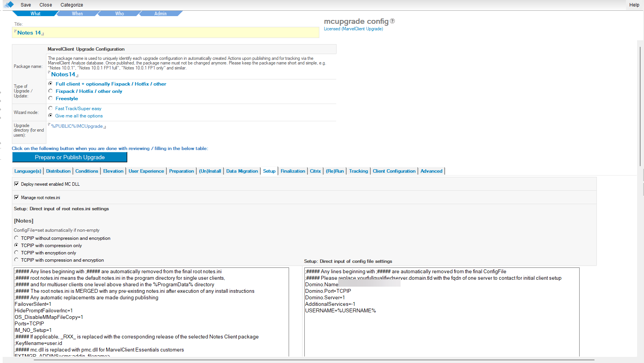
Task: Select TCPIP with compression and encryption
Action: 16,260
